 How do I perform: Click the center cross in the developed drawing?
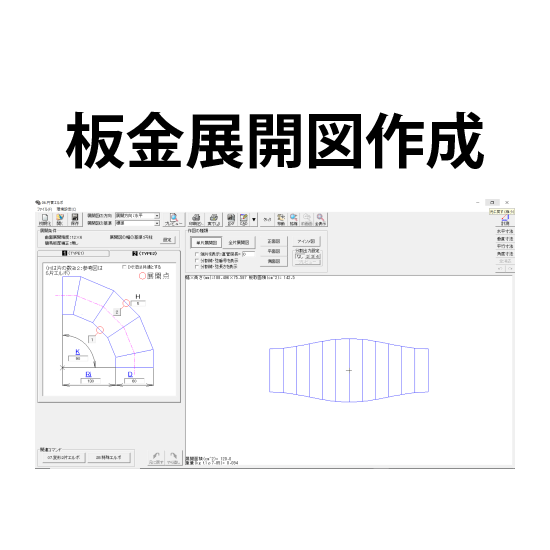point(349,370)
